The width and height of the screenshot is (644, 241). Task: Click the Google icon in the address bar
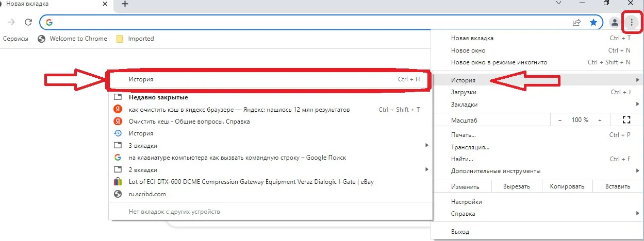49,22
